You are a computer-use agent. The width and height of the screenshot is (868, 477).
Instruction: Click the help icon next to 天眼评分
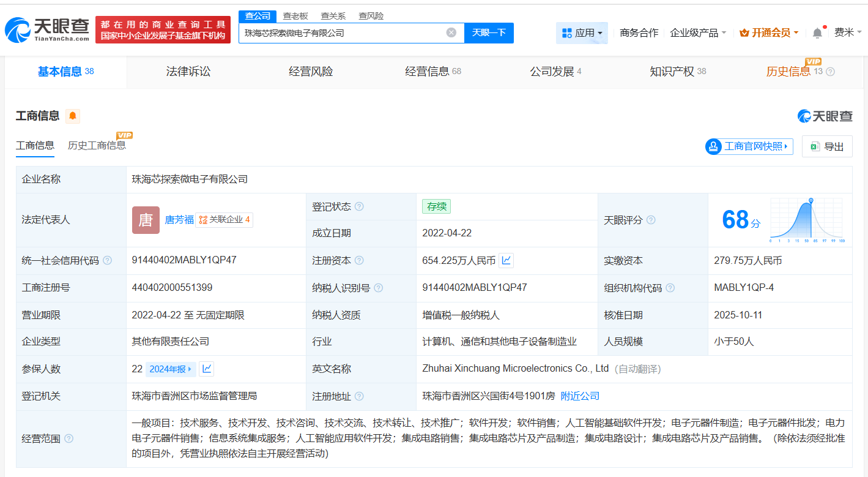pyautogui.click(x=651, y=219)
